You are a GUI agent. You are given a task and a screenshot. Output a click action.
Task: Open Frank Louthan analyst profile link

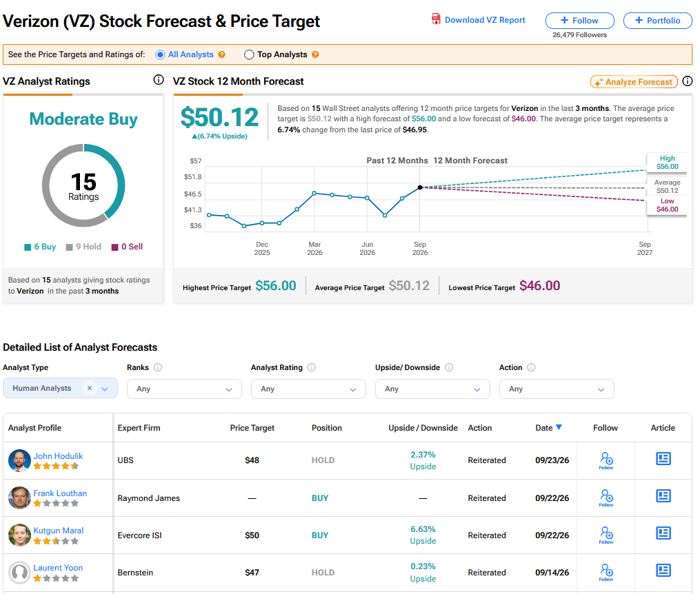tap(60, 493)
